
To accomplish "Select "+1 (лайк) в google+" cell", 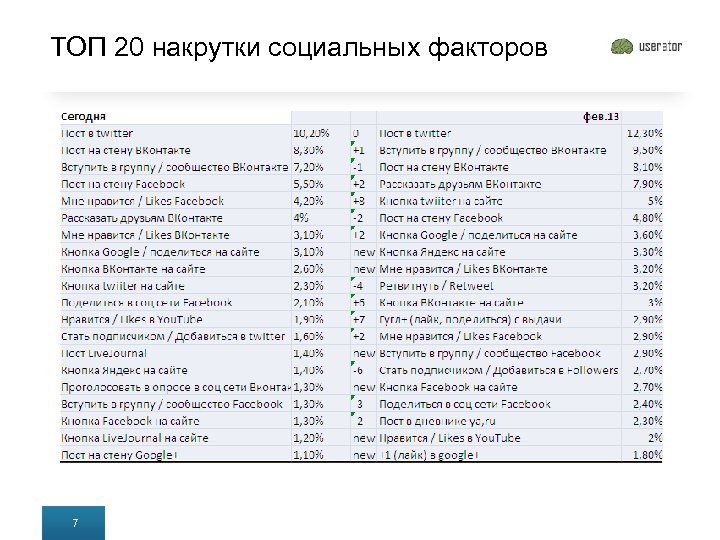I will 429,455.
